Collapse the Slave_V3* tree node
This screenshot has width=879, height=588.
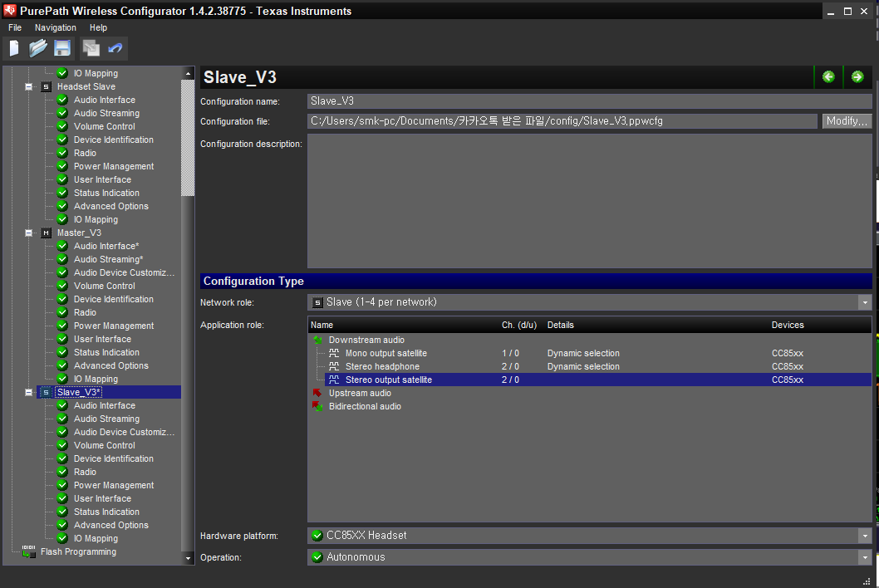pos(28,392)
